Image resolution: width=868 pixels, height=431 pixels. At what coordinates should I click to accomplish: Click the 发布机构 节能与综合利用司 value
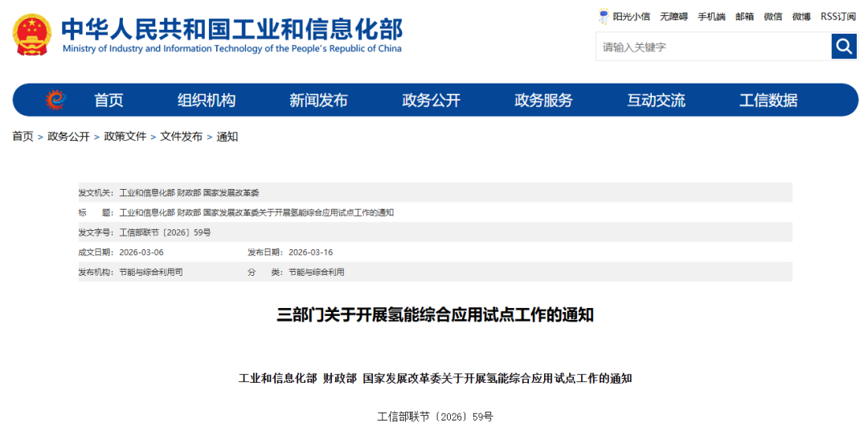(x=151, y=273)
